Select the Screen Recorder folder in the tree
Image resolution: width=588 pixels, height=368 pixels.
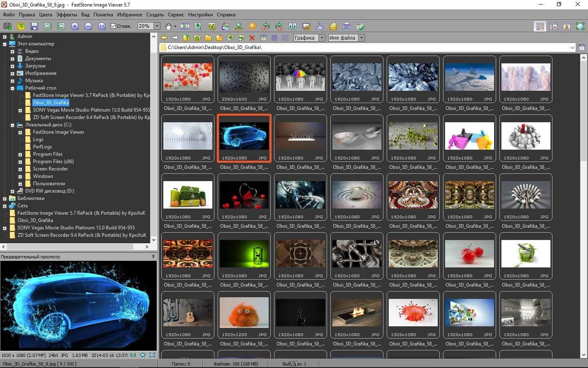coord(50,169)
